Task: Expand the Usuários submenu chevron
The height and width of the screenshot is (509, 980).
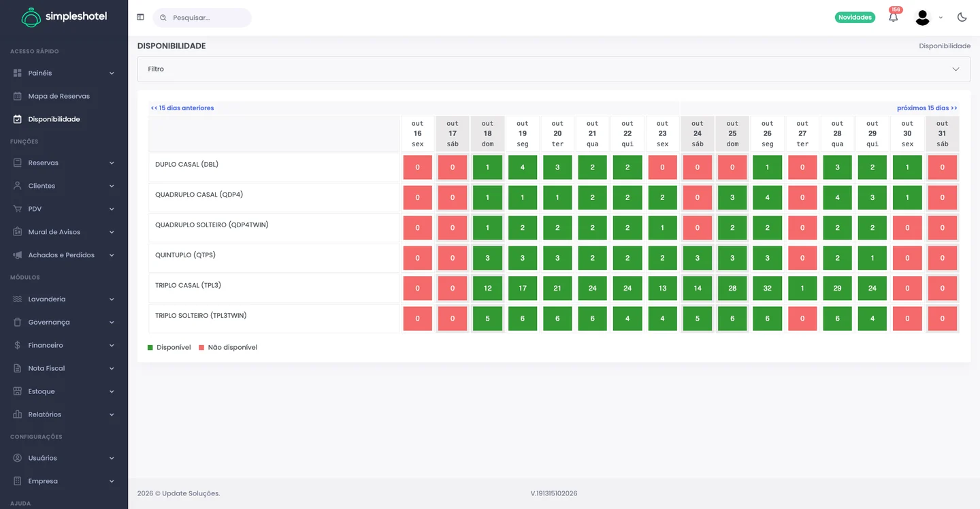Action: (x=112, y=459)
